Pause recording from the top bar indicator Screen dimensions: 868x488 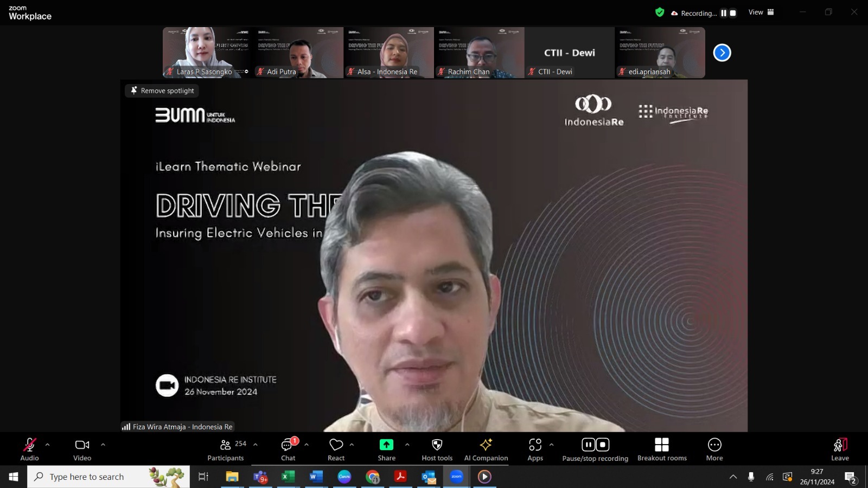point(724,13)
